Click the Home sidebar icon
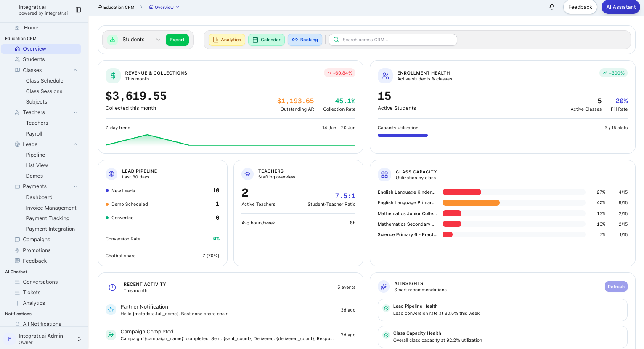The width and height of the screenshot is (644, 349). (x=17, y=28)
